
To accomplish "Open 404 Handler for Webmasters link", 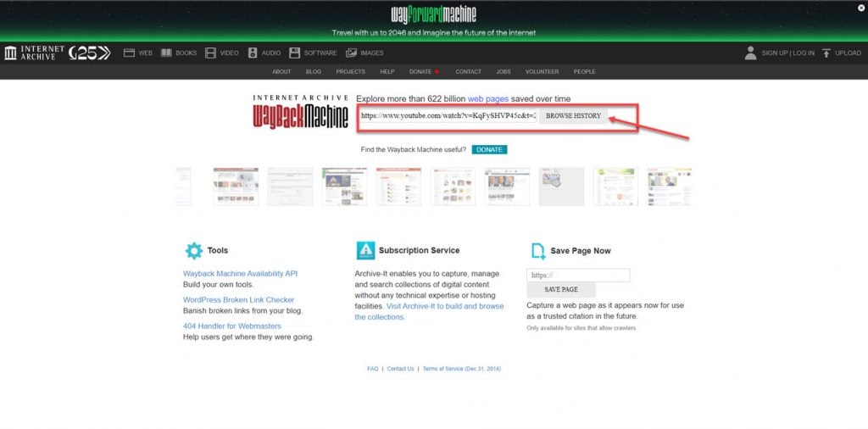I will point(232,326).
